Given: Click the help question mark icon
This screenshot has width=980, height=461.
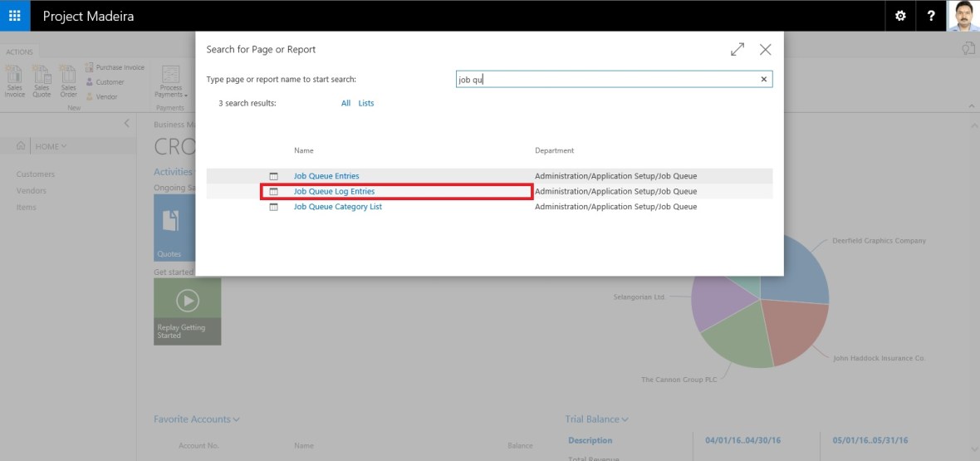Looking at the screenshot, I should pyautogui.click(x=931, y=16).
